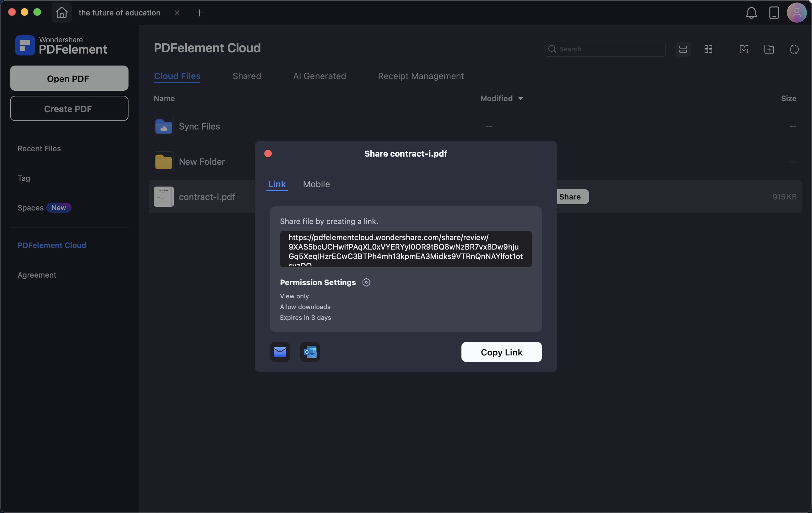
Task: Refresh the cloud file list
Action: pos(794,49)
